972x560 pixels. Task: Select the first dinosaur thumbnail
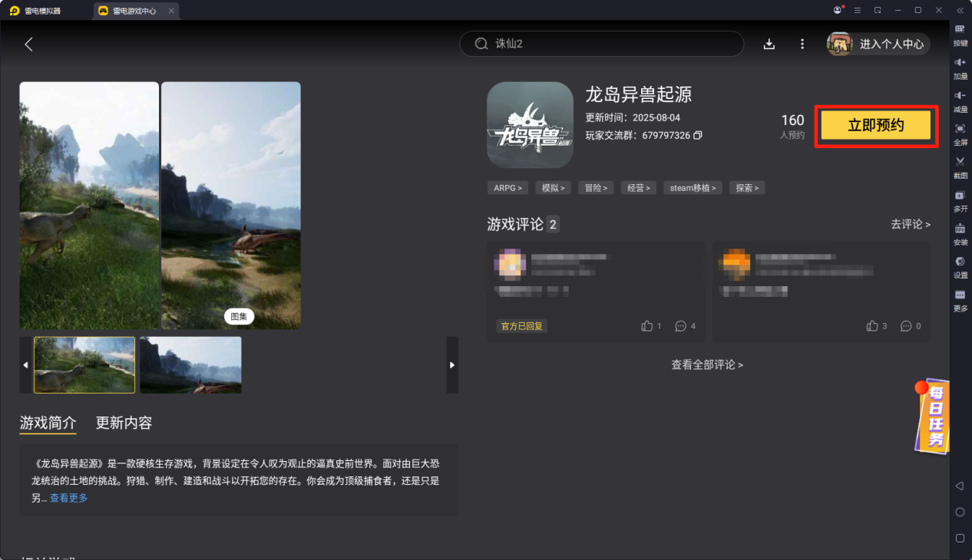84,365
